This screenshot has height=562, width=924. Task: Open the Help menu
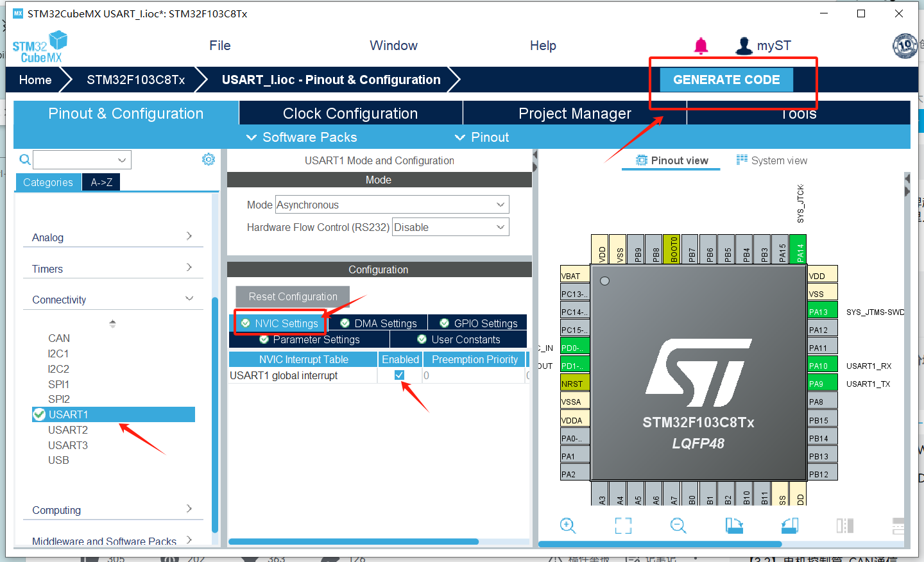543,46
